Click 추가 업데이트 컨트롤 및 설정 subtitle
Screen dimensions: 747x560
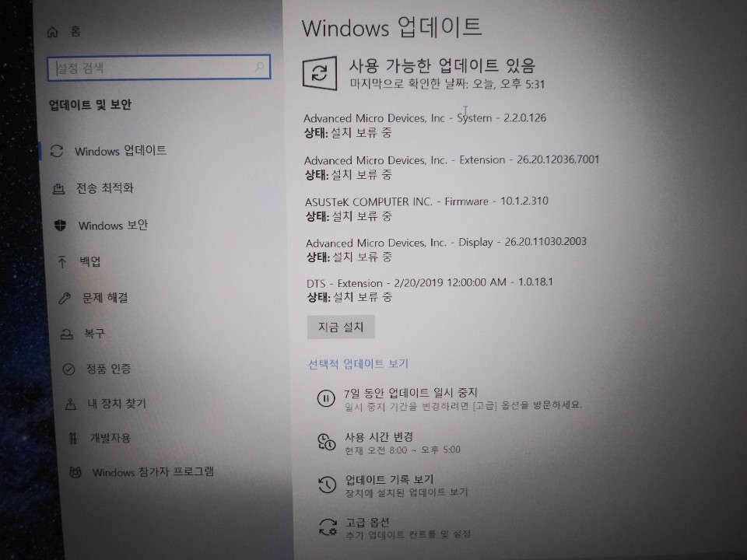pos(409,535)
